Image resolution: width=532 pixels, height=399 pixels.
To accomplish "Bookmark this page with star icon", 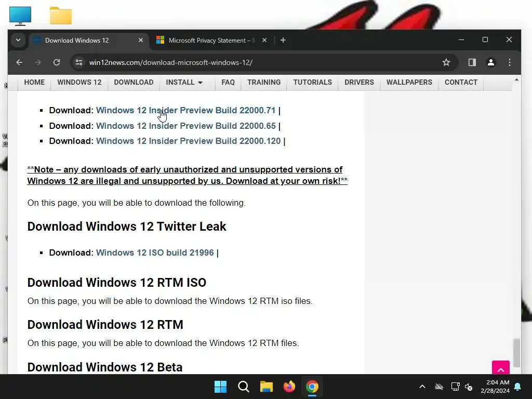I will click(446, 62).
